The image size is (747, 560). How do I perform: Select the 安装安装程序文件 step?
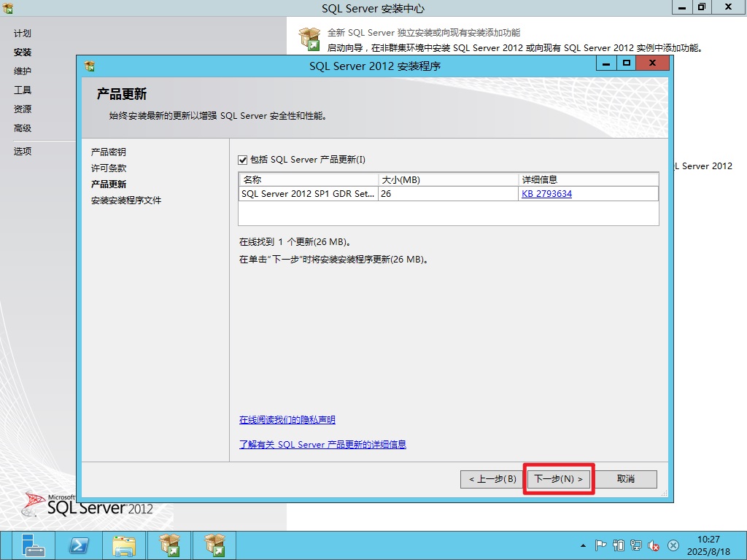[x=126, y=201]
